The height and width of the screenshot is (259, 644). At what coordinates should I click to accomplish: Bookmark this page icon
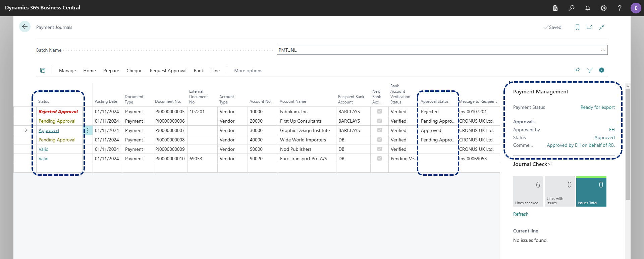point(578,27)
